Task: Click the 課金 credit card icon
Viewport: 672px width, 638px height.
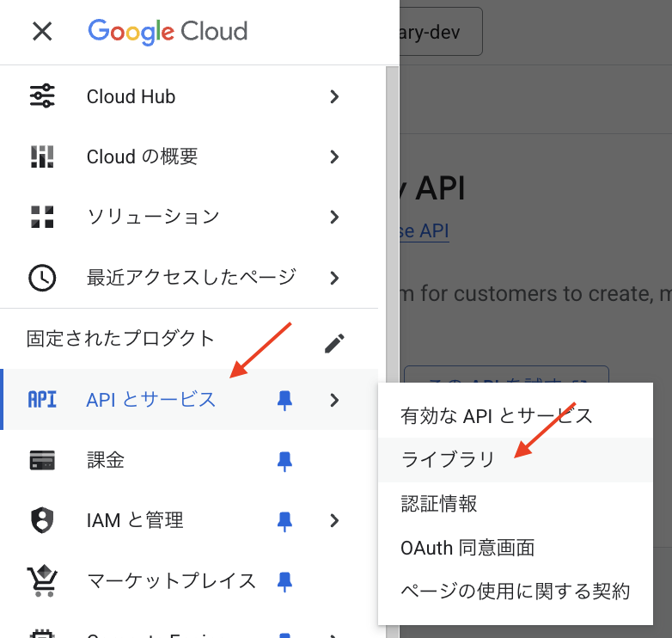Action: 42,460
